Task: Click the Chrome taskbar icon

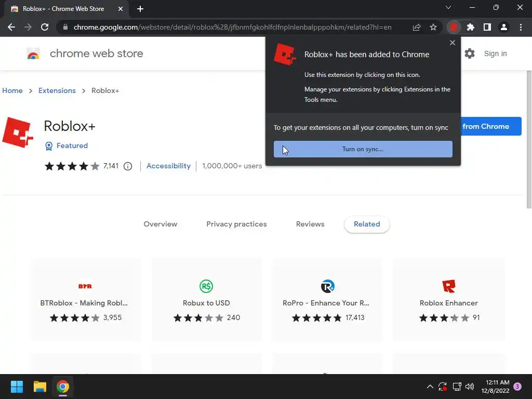Action: (x=63, y=387)
